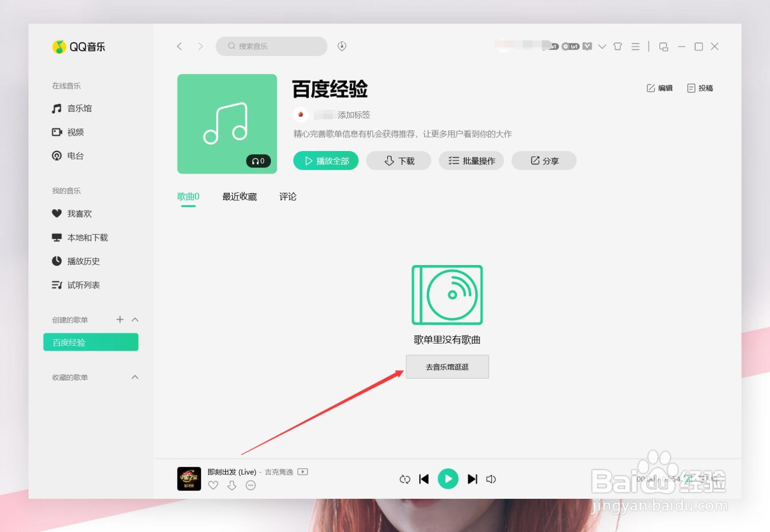Image resolution: width=770 pixels, height=532 pixels.
Task: Click the user avatar under playlist title
Action: pyautogui.click(x=301, y=114)
